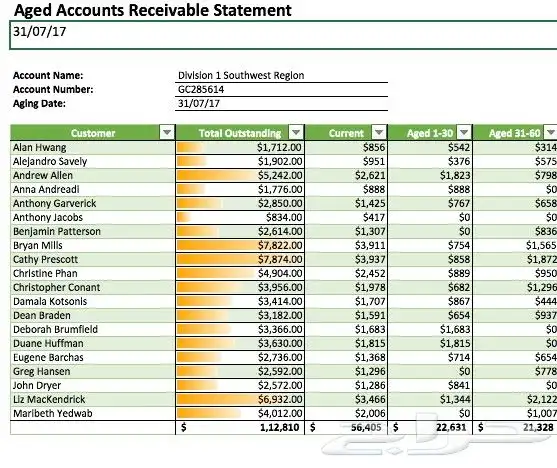Select Anthony Jacobs $834.00 cell
Screen dimensions: 557x468
coord(240,217)
